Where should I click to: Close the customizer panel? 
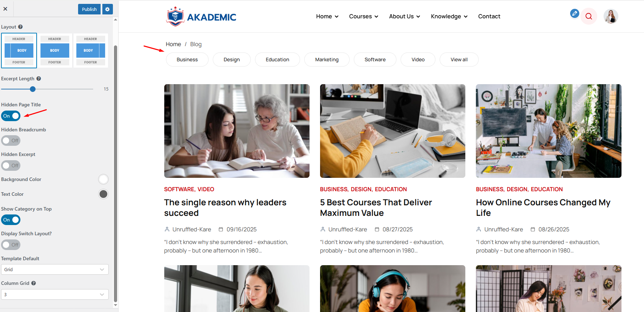pos(5,9)
